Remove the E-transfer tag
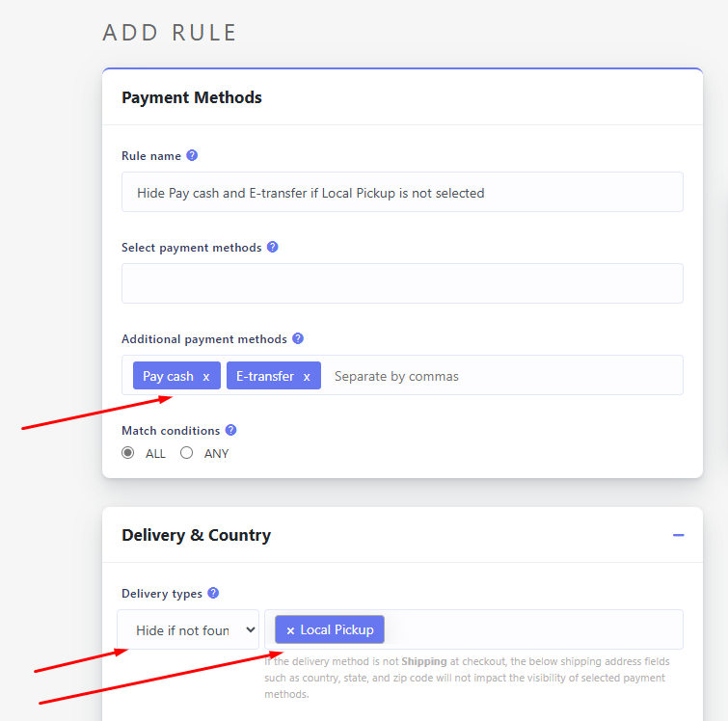 (x=307, y=377)
